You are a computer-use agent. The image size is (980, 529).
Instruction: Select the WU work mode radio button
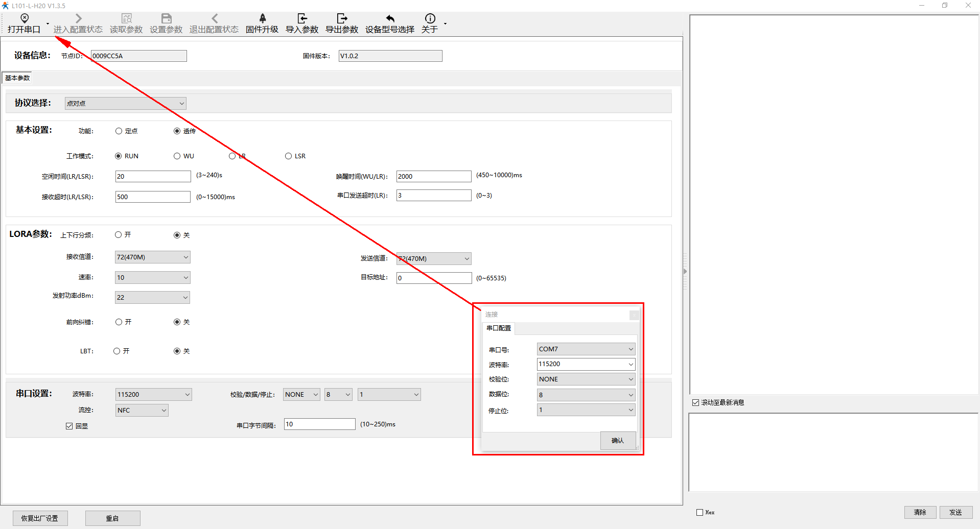click(177, 156)
